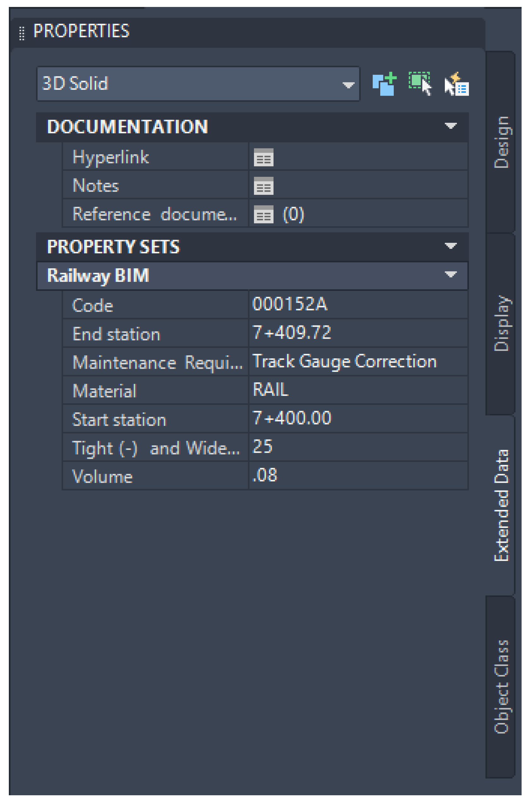Grab the Properties palette grip handle
The width and height of the screenshot is (532, 806).
click(x=22, y=33)
